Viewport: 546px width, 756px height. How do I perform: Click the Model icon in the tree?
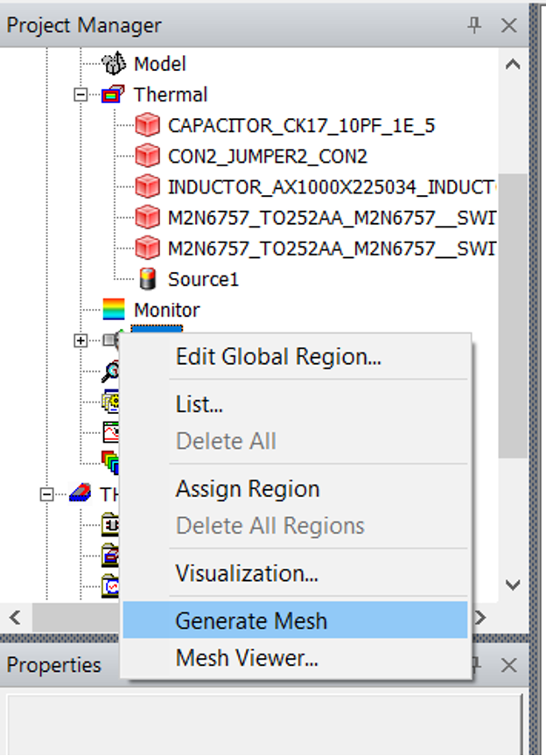coord(114,64)
